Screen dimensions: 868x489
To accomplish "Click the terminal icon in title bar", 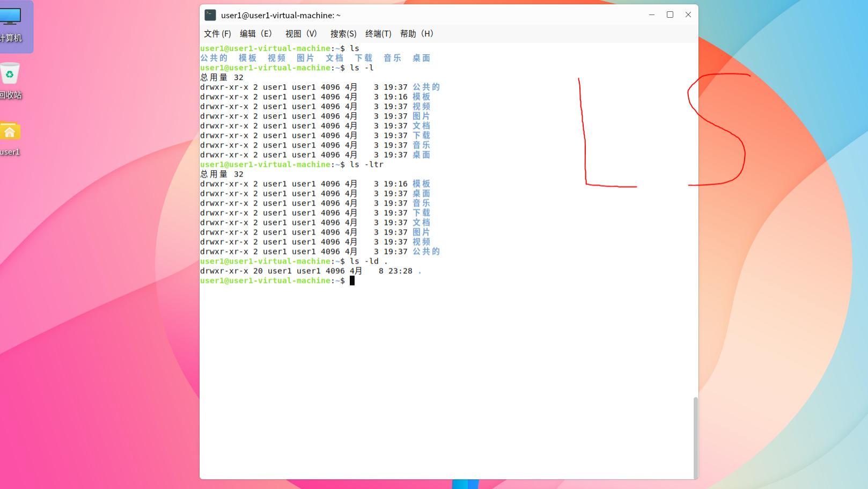I will coord(210,15).
